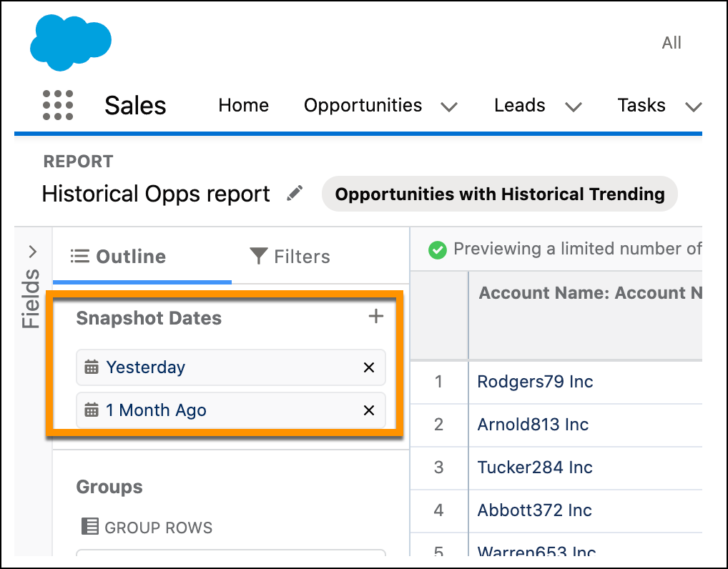
Task: Open the All search scope selector
Action: pos(672,43)
